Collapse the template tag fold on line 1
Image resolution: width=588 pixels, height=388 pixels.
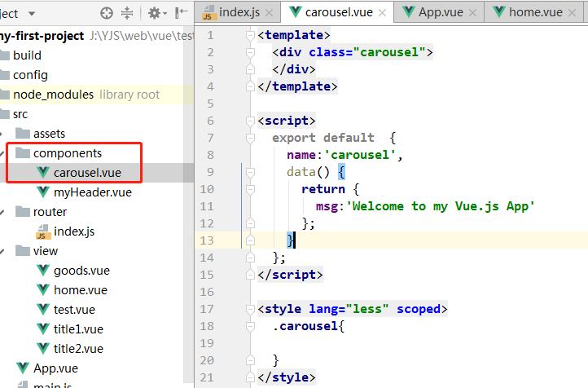250,35
